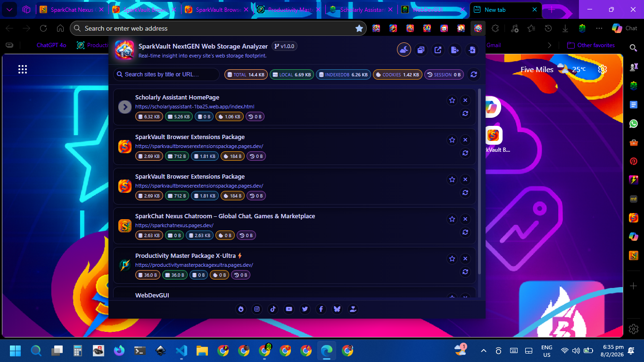Click the Instagram icon in footer
This screenshot has height=362, width=644.
point(257,309)
